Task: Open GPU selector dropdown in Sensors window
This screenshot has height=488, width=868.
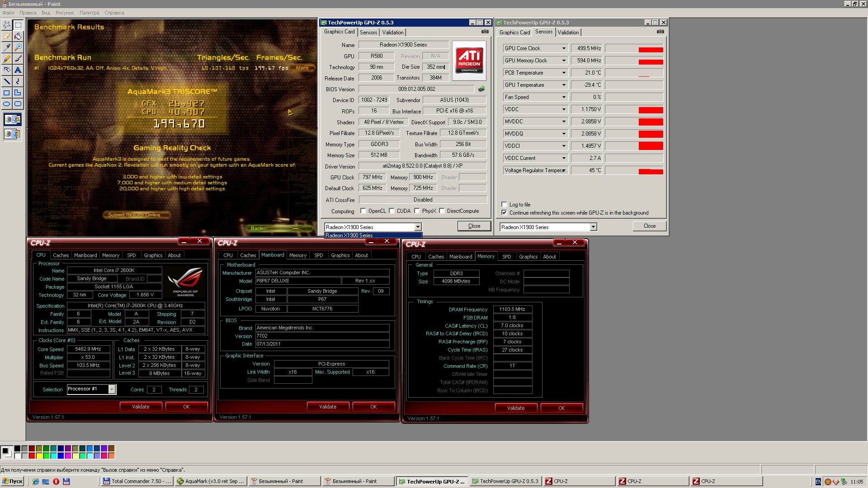Action: pyautogui.click(x=593, y=227)
